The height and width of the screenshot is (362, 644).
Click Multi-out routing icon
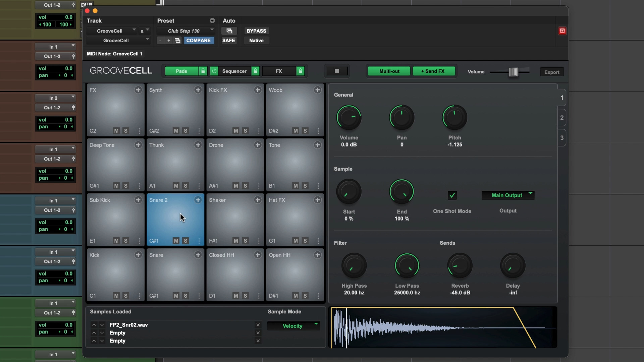(389, 71)
